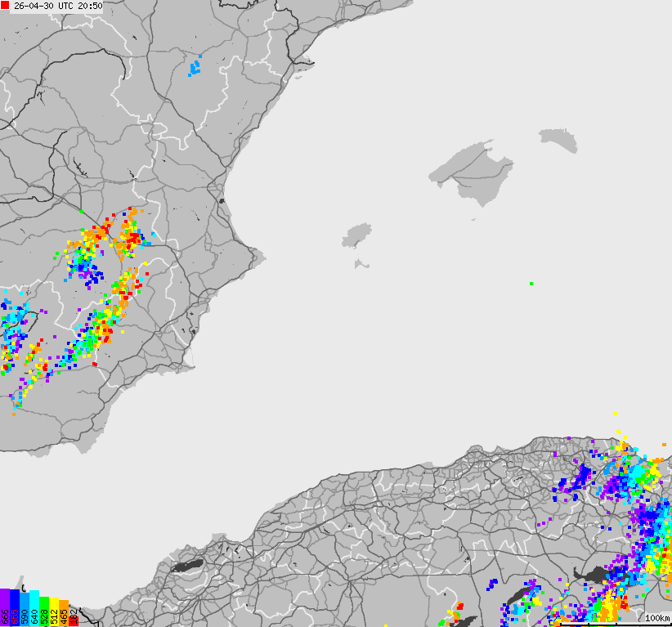Select the purple 666 legend swatch

point(4,609)
